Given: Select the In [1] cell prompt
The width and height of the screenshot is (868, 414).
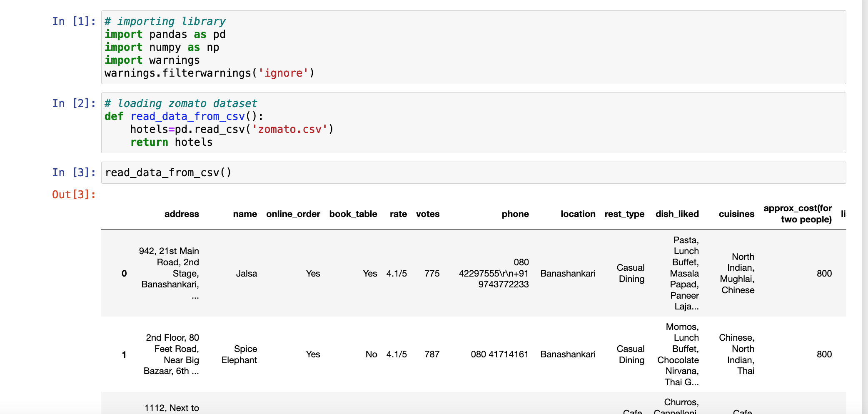Looking at the screenshot, I should [x=73, y=21].
